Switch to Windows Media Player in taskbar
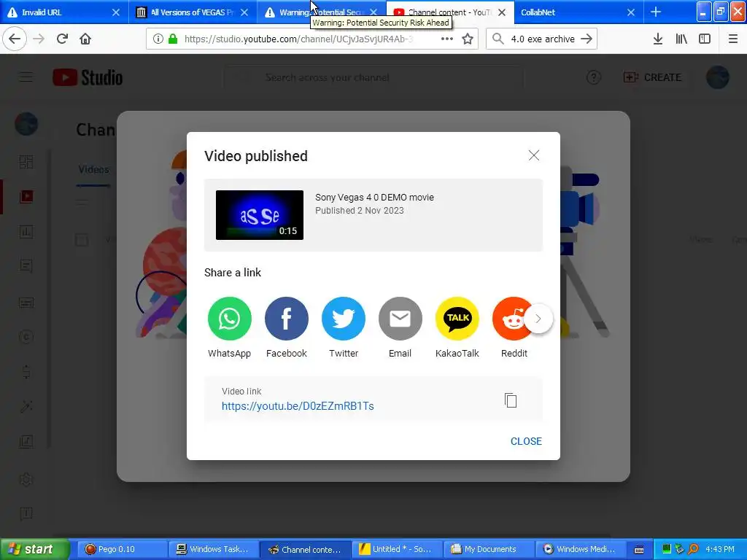747x560 pixels. (580, 549)
